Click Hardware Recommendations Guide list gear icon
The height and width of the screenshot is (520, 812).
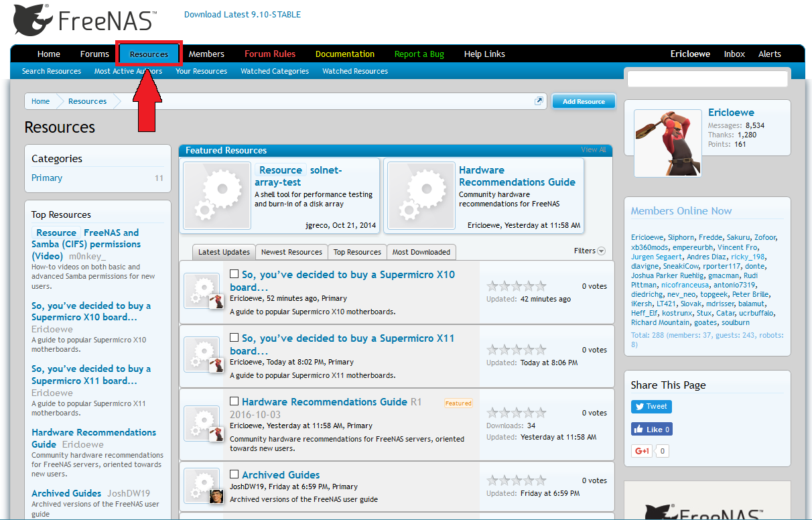pyautogui.click(x=202, y=425)
